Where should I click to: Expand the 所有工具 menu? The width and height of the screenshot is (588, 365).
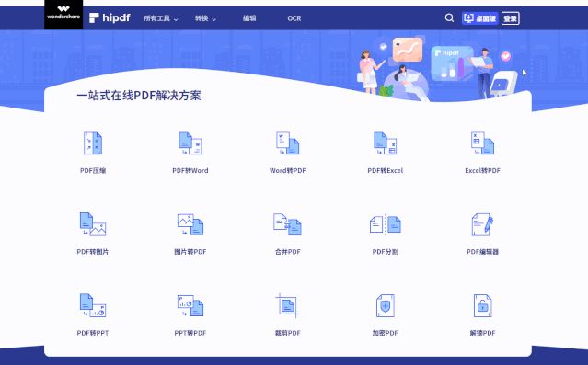[160, 18]
